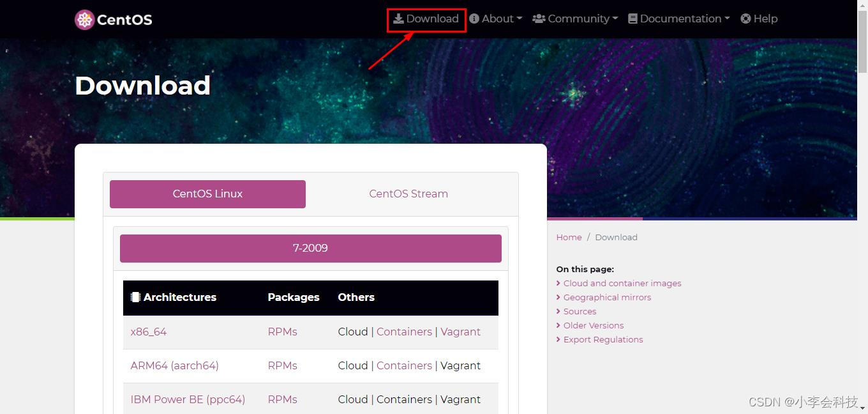Jump to Older Versions section
Screen dimensions: 868x414
594,325
